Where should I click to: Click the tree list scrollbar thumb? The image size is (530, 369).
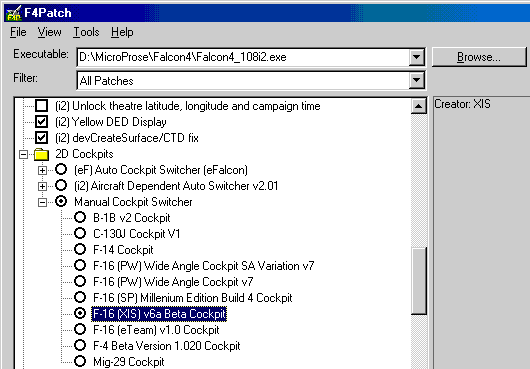[x=419, y=281]
